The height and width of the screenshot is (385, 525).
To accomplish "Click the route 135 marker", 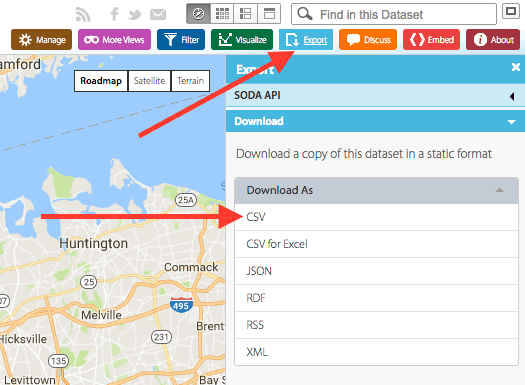I will (x=59, y=361).
